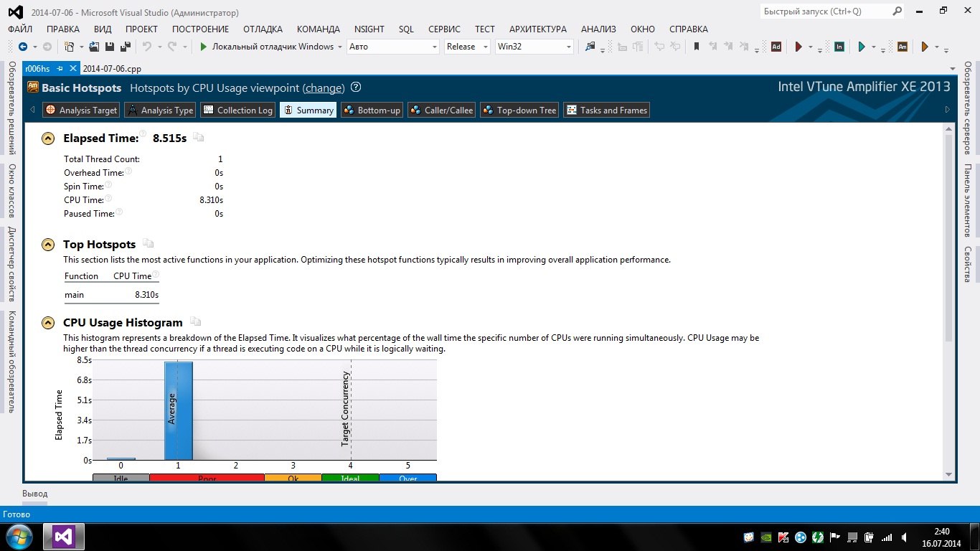Open the СЕРВИС menu

click(x=444, y=29)
